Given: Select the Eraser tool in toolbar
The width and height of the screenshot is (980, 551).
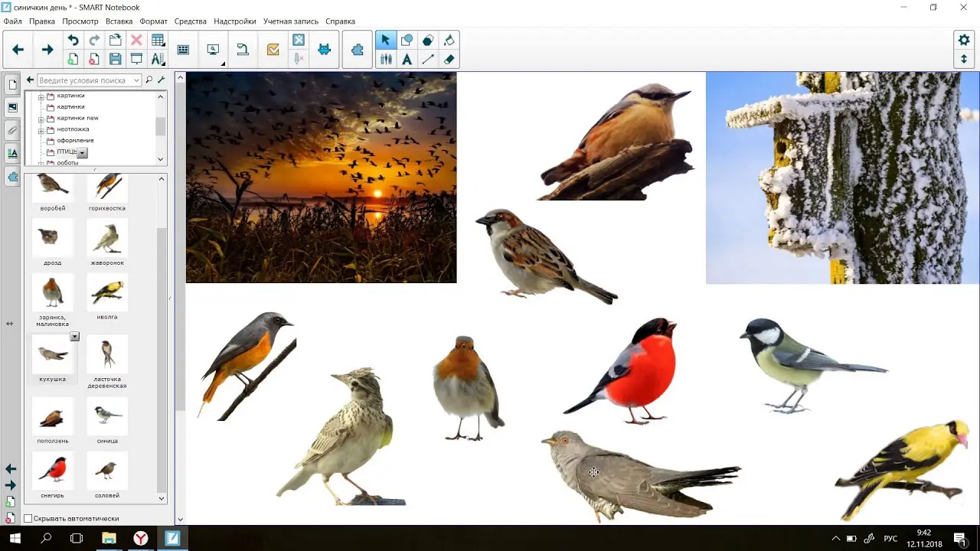Looking at the screenshot, I should [x=449, y=59].
